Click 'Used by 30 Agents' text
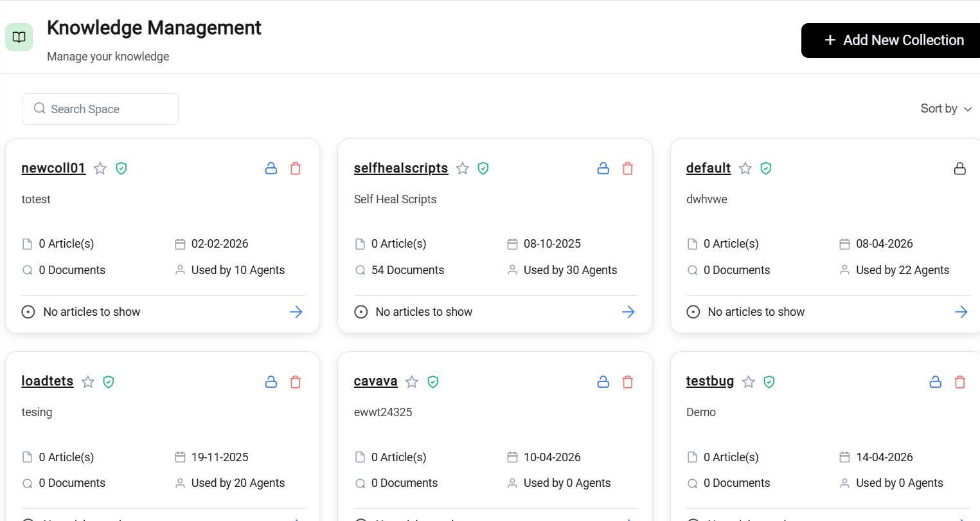Screen dimensions: 980x521 coord(571,270)
